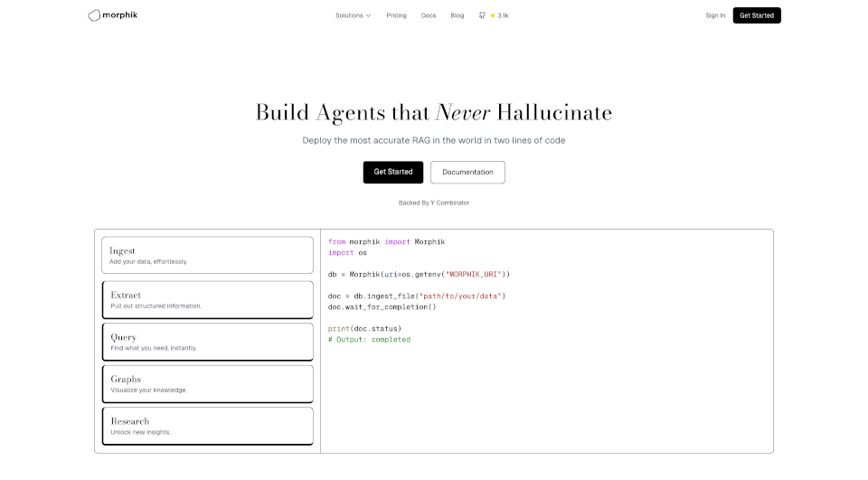Open the Blog link
Screen dimensions: 868x480
tap(458, 15)
